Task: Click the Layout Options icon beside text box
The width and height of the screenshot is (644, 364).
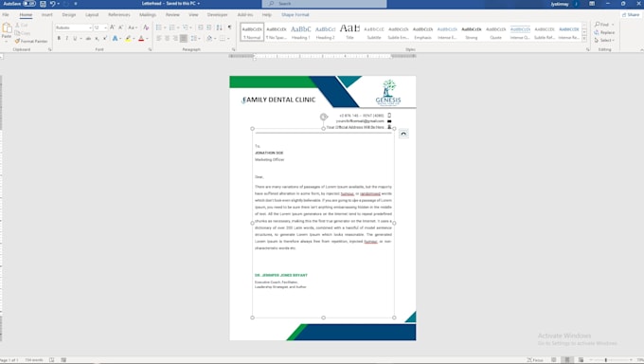Action: point(403,134)
